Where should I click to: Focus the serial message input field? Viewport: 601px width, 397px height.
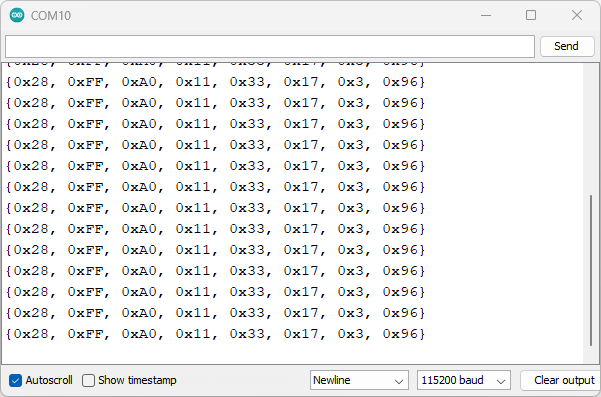[270, 46]
